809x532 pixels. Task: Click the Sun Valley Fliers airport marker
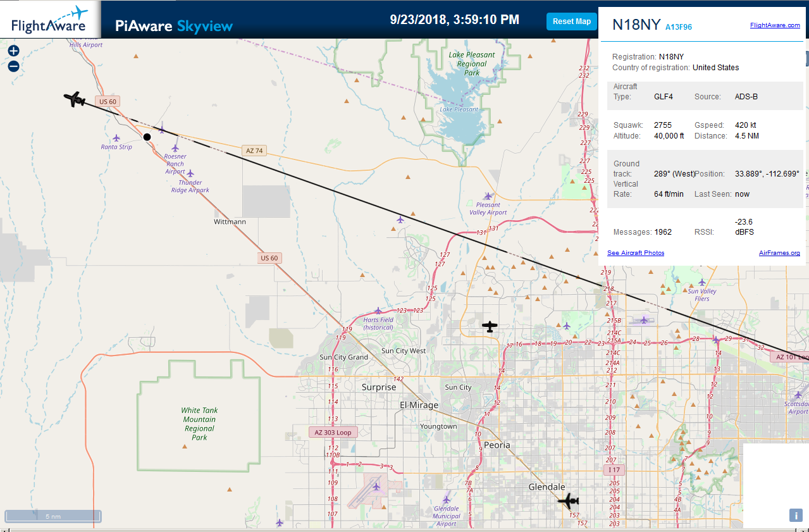coord(701,283)
